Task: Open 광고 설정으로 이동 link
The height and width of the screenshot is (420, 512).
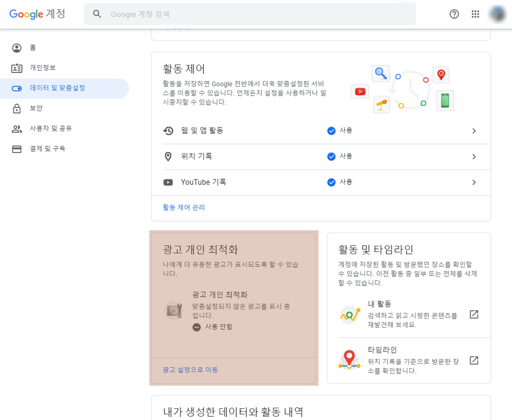Action: [x=190, y=370]
